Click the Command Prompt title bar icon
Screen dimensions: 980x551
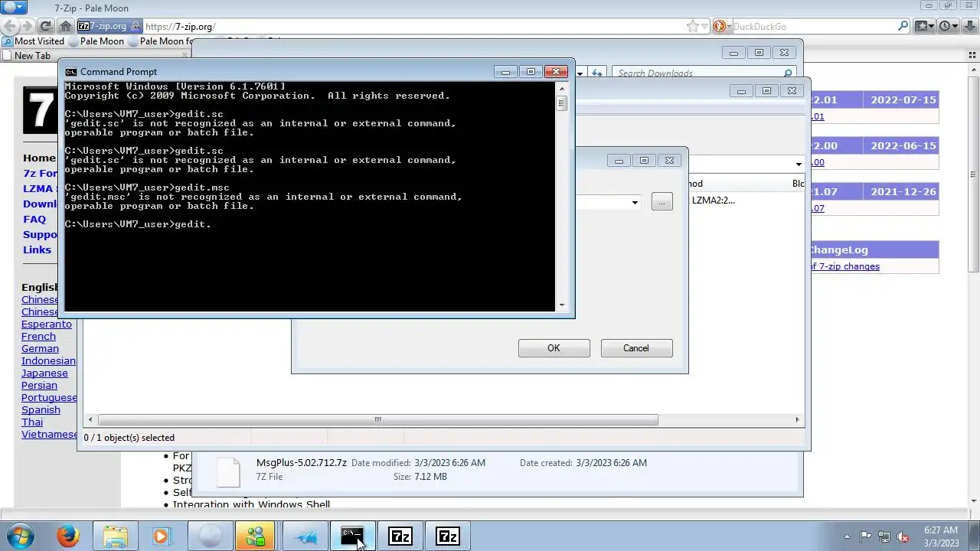(70, 72)
